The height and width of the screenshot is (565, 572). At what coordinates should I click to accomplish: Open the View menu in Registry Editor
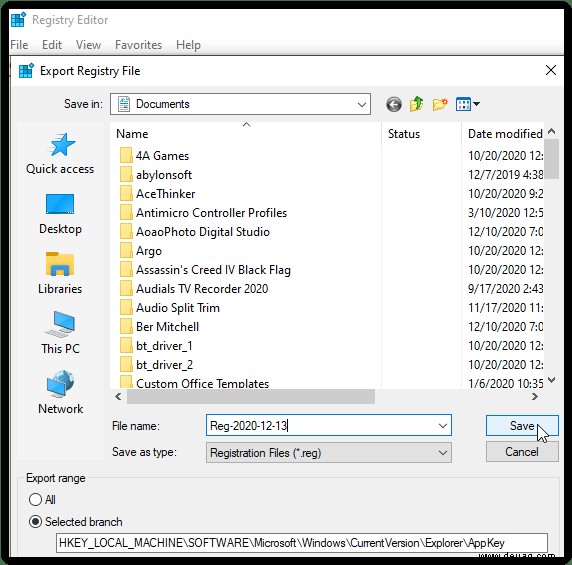(x=88, y=45)
